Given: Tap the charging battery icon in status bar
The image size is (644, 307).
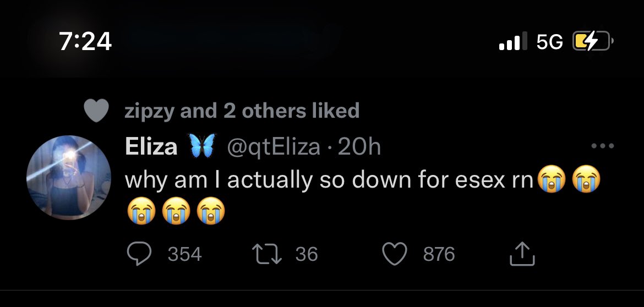Looking at the screenshot, I should pyautogui.click(x=592, y=42).
